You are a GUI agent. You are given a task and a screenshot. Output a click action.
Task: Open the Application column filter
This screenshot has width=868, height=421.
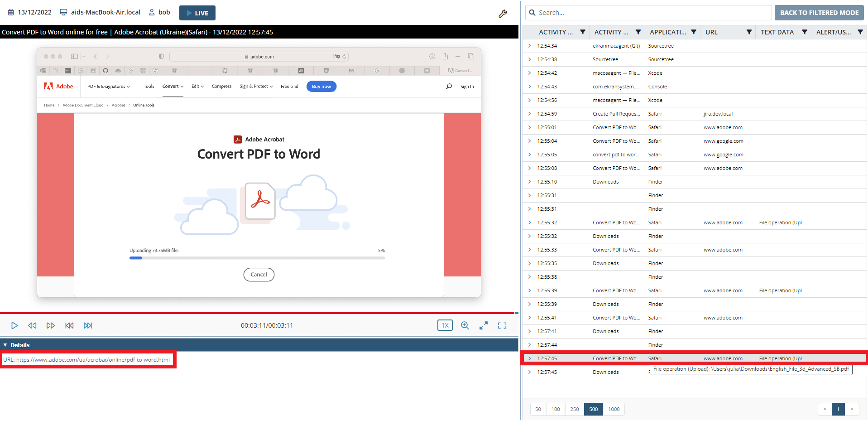point(693,32)
